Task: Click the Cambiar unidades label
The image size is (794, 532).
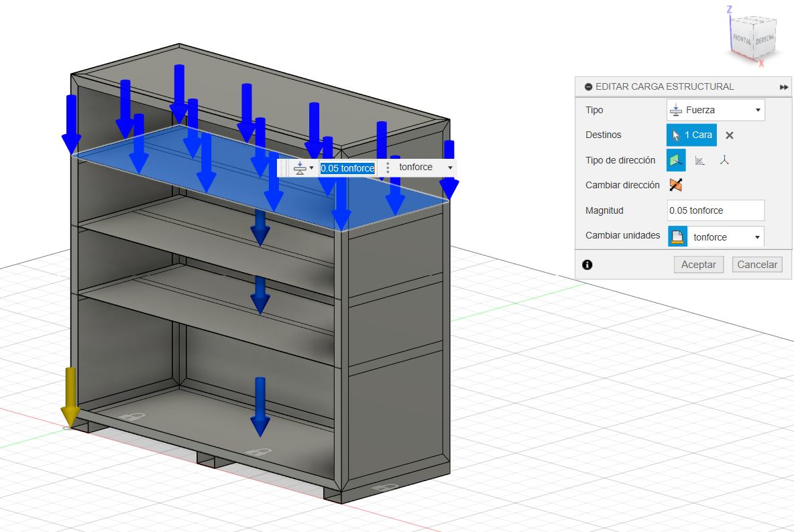Action: pyautogui.click(x=623, y=235)
